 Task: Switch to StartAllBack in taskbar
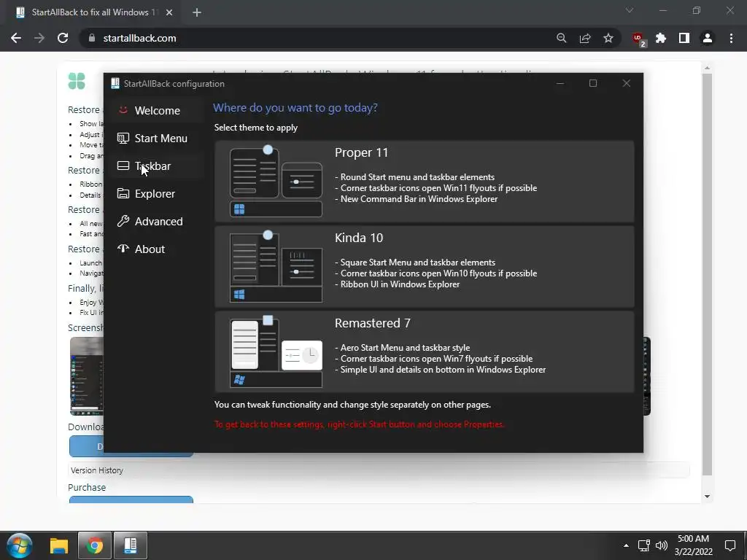click(x=131, y=545)
